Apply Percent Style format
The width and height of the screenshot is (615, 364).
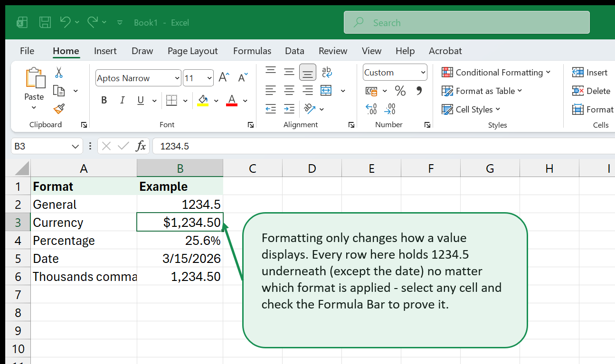(400, 91)
